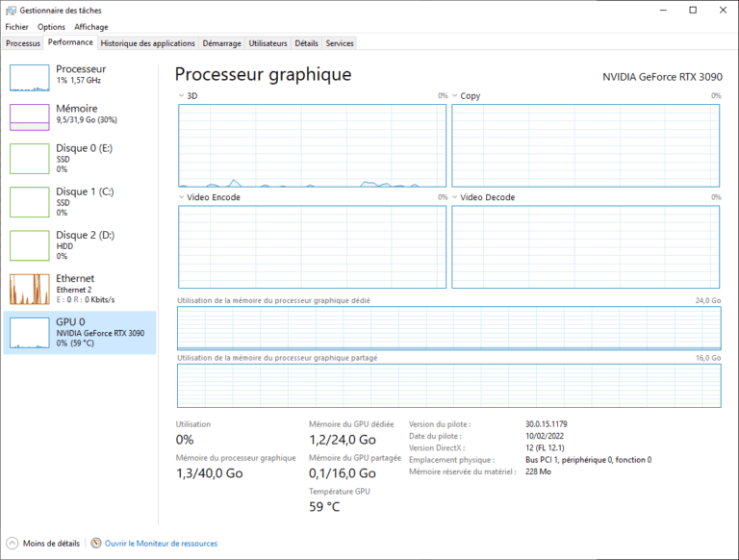Select the Mémoire usage graph icon

(29, 117)
